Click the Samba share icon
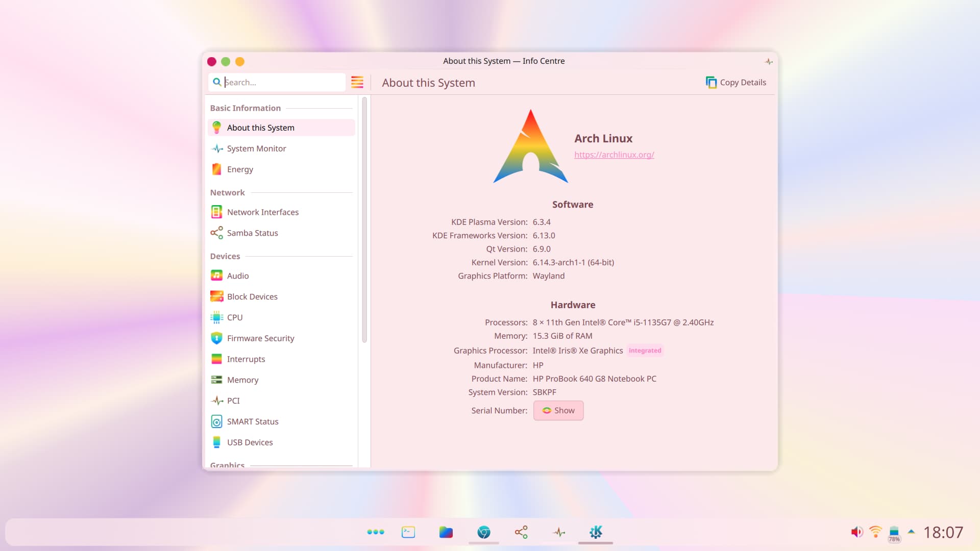Viewport: 980px width, 551px height. 216,233
